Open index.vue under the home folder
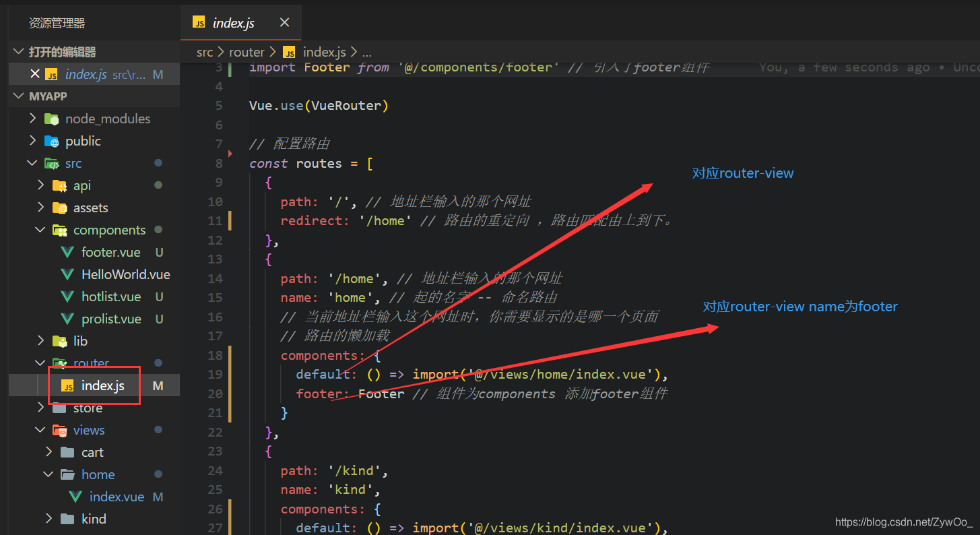 [x=117, y=497]
